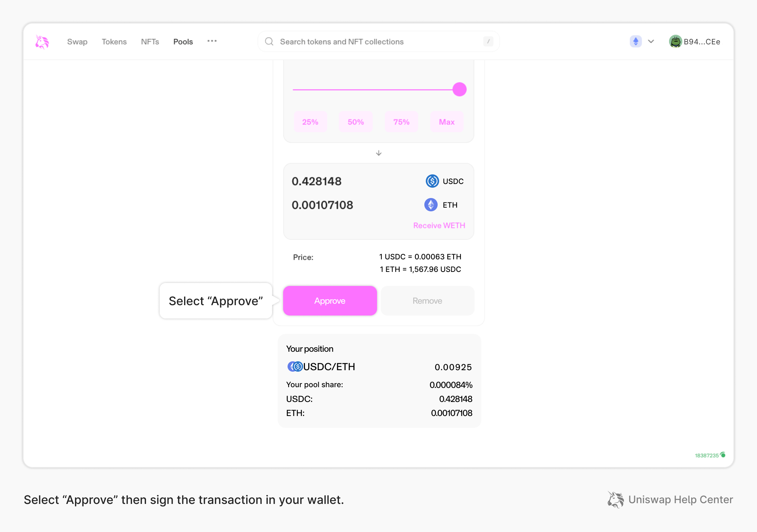Open the NFTs navigation item

click(x=149, y=41)
